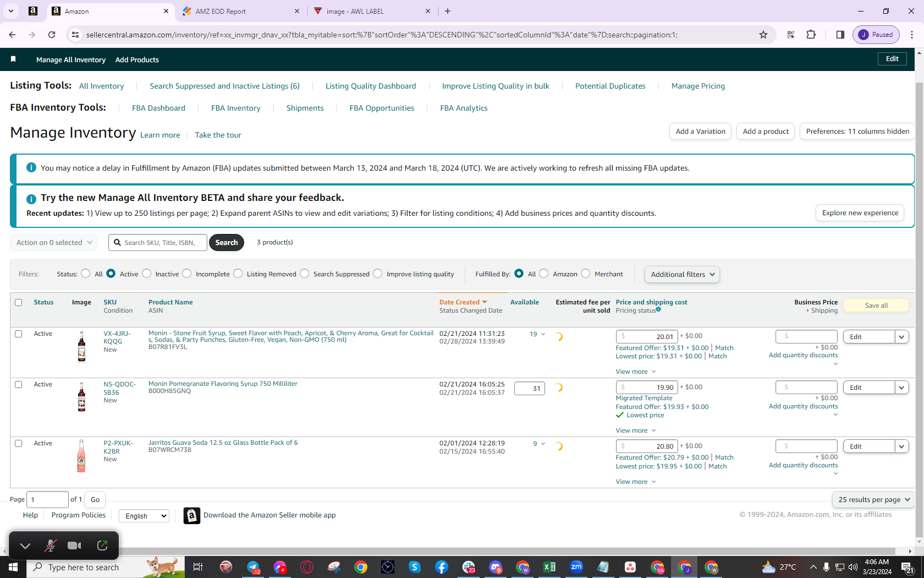This screenshot has width=924, height=578.
Task: Open Manage All Inventory menu item
Action: pyautogui.click(x=71, y=59)
